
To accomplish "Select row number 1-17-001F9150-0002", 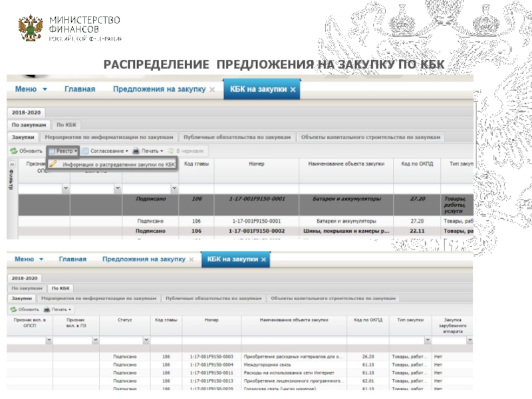I will pos(256,231).
